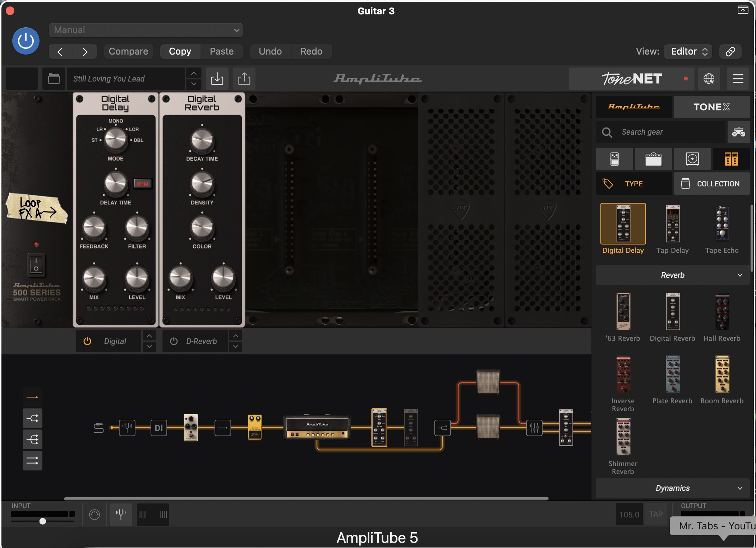This screenshot has height=548, width=756.
Task: Toggle the D-Reverb slot power button
Action: 174,341
